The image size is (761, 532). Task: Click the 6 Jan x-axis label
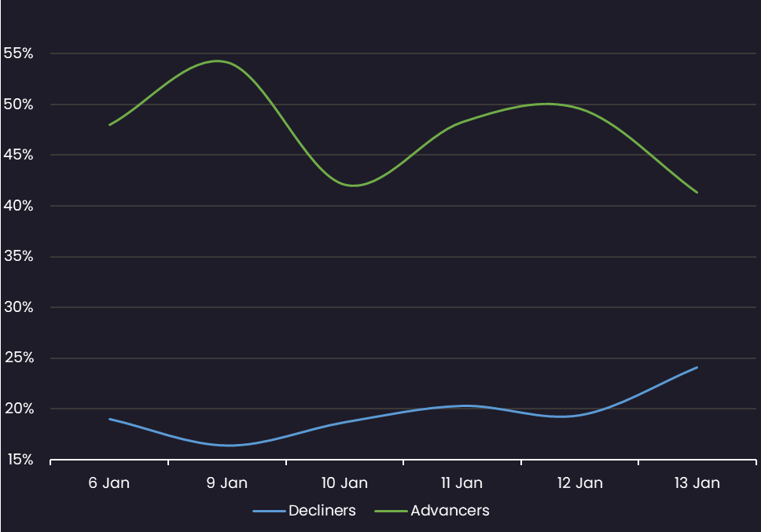tap(109, 483)
